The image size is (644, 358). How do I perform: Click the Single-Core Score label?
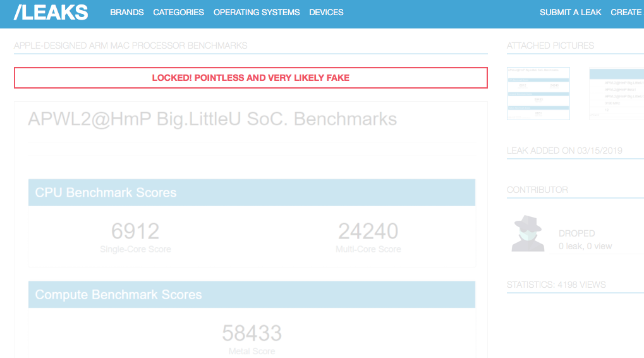(135, 249)
